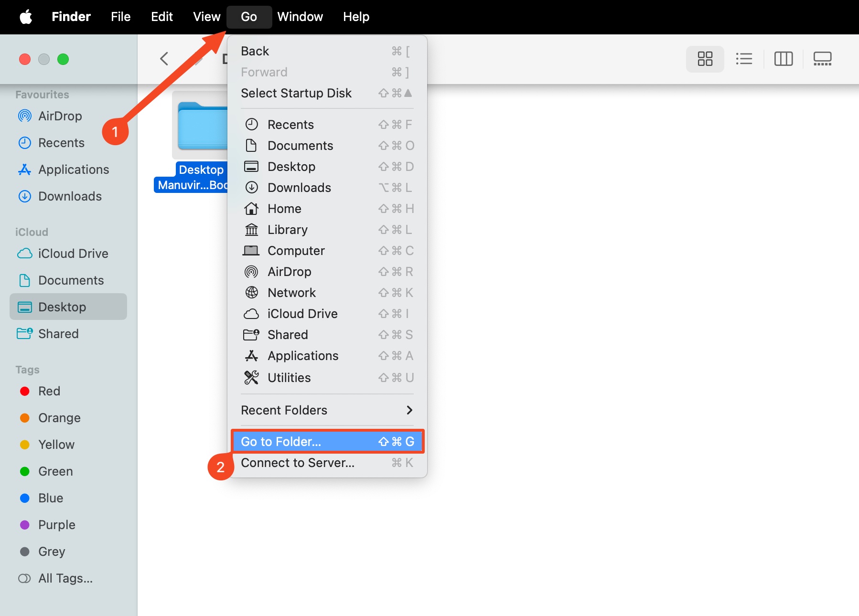This screenshot has width=859, height=616.
Task: Choose Shared in the Go menu
Action: [327, 335]
